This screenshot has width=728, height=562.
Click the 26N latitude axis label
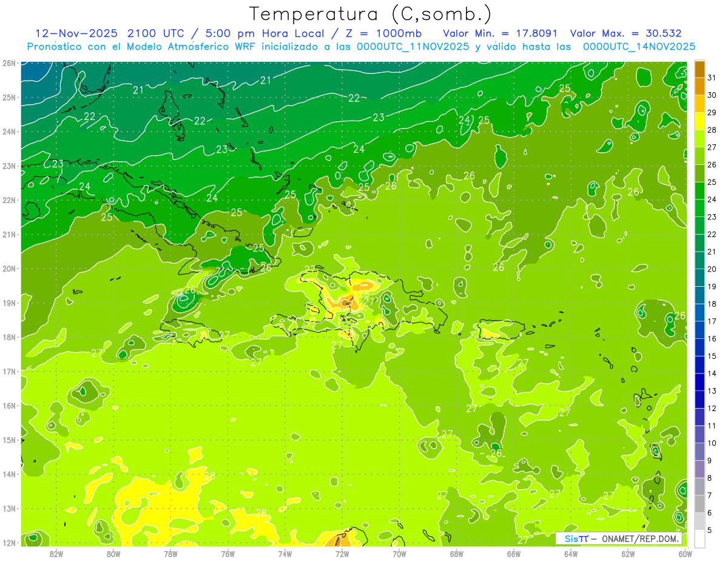coord(9,63)
